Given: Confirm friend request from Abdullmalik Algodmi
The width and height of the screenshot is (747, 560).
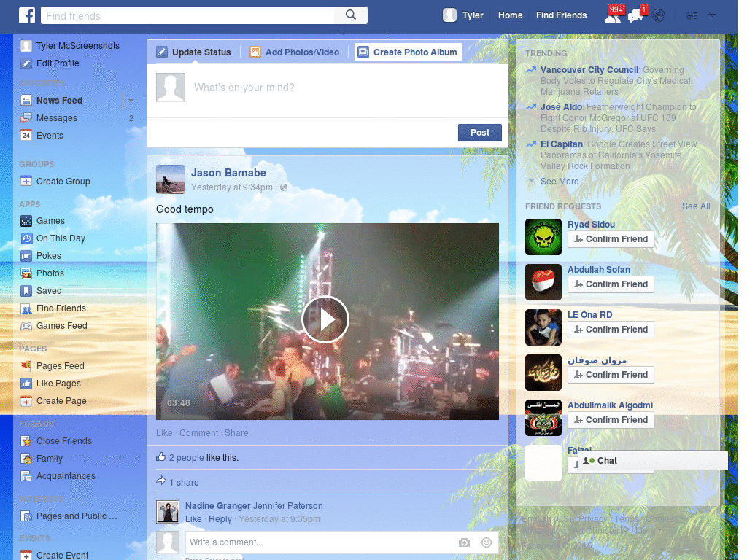Looking at the screenshot, I should [611, 420].
